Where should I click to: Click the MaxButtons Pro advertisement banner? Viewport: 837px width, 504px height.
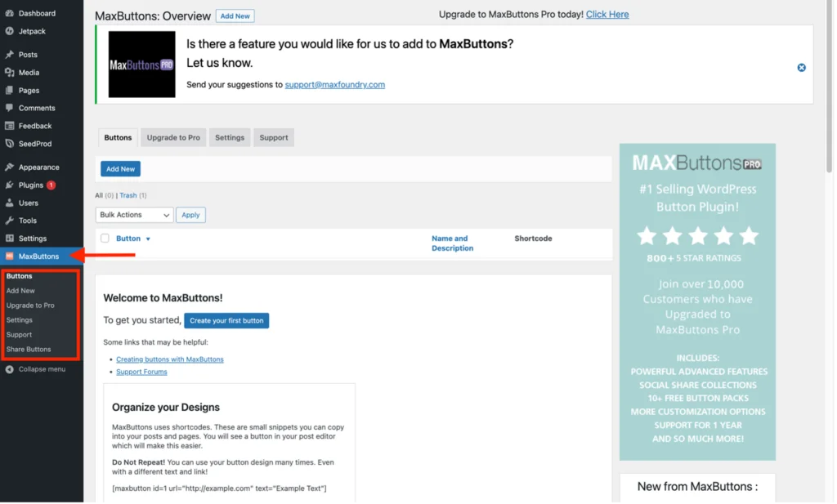pyautogui.click(x=699, y=302)
